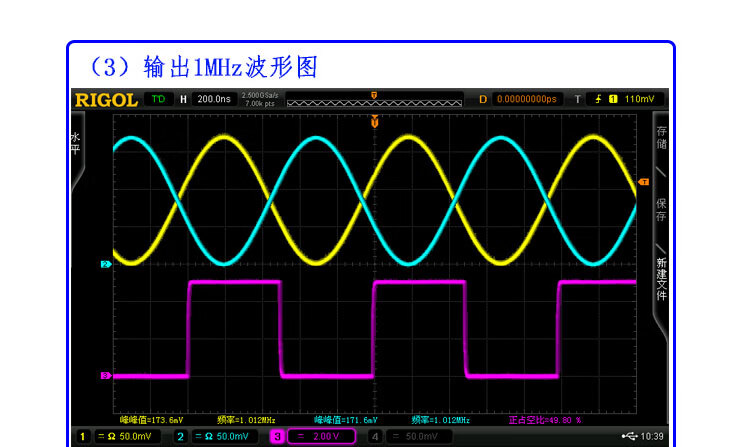Open the 存储 (storage) side tab
Screen dimensions: 750x447
coord(661,139)
